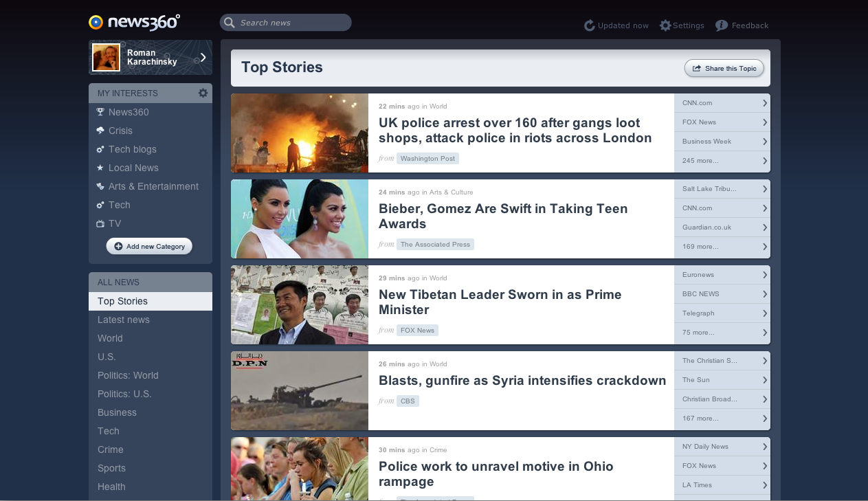
Task: Click Share this Topic button
Action: (x=724, y=68)
